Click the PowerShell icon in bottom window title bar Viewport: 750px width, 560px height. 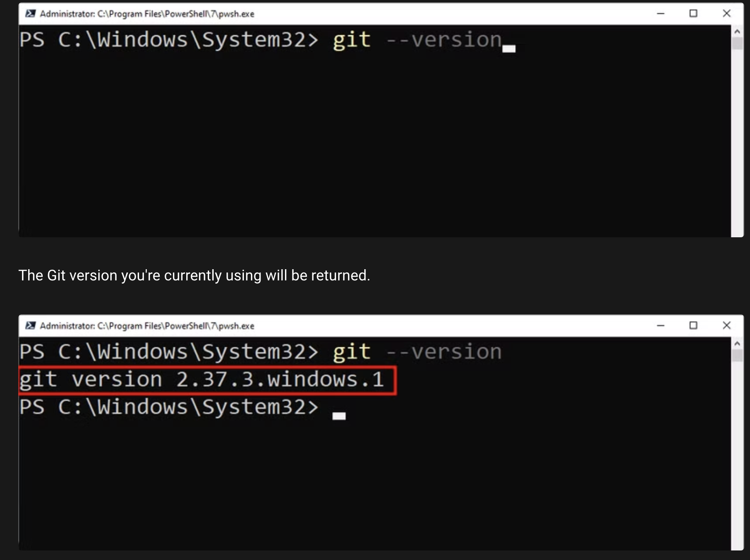(x=30, y=326)
